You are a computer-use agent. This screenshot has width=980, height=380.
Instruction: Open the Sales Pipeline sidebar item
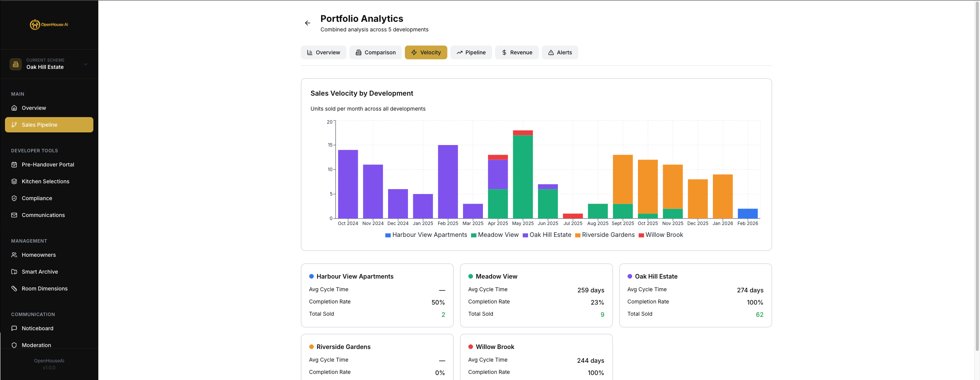(49, 125)
